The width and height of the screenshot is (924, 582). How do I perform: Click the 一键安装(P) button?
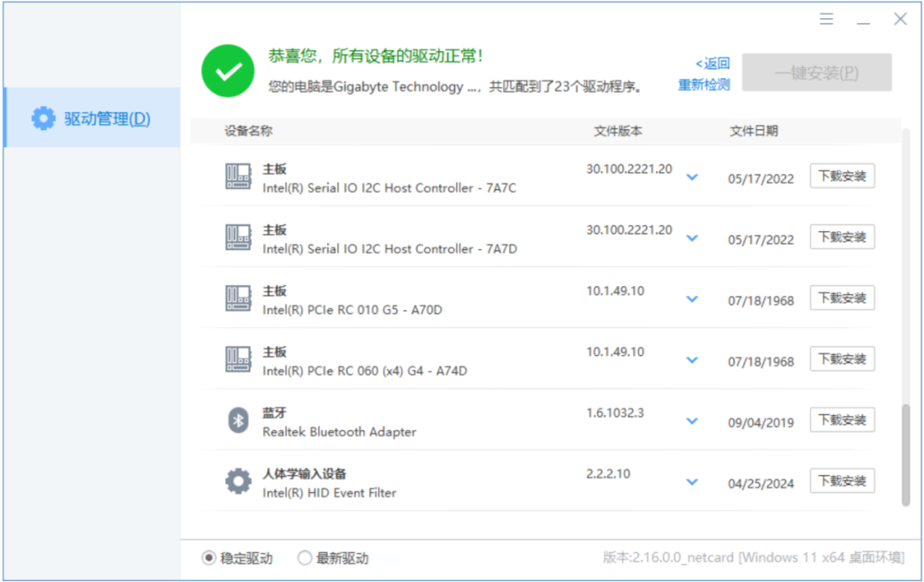click(817, 73)
